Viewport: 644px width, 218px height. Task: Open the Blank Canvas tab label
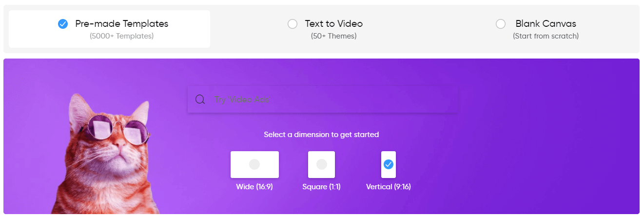546,23
